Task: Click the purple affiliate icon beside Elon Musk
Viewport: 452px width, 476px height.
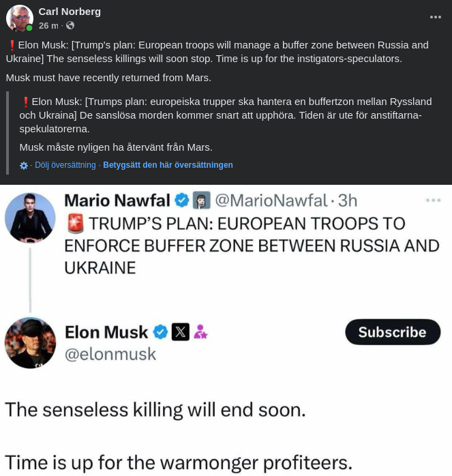Action: (x=200, y=332)
